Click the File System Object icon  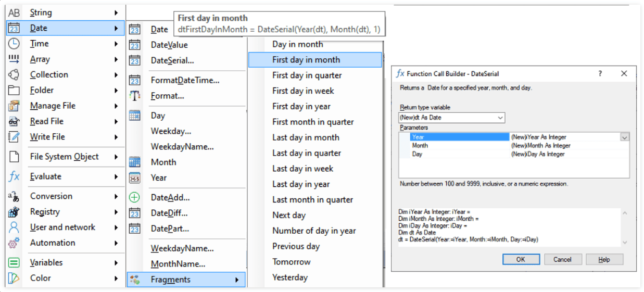14,157
